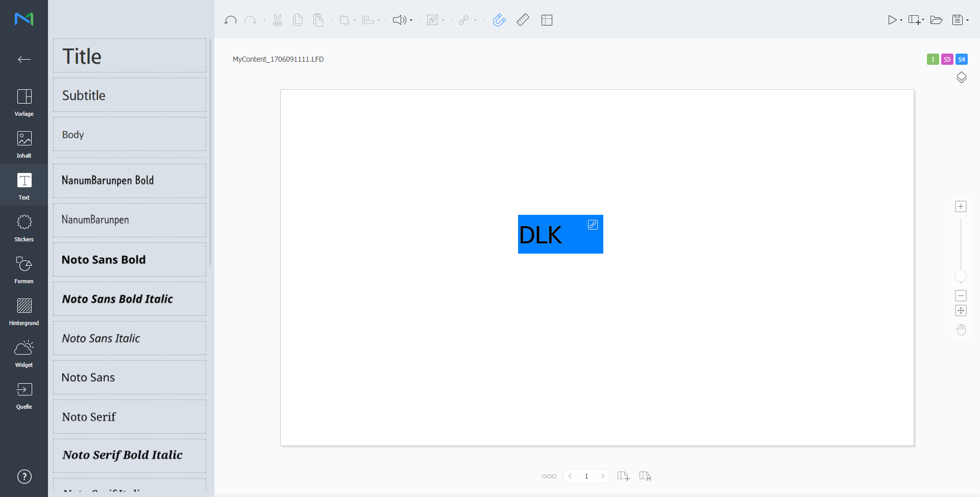Expand the play preview dropdown arrow
The height and width of the screenshot is (497, 980).
[x=901, y=20]
